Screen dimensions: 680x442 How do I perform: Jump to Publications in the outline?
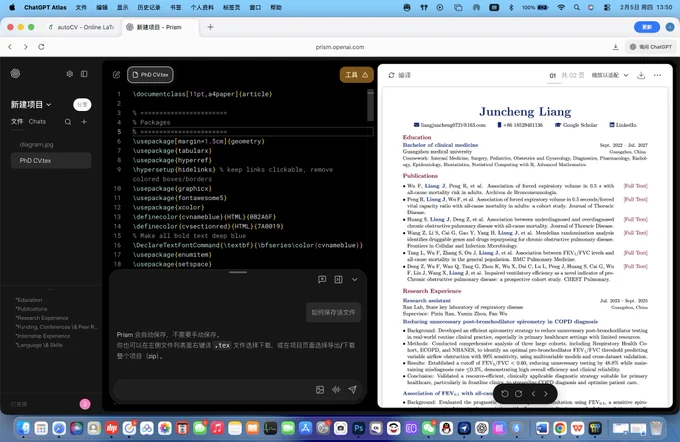(32, 309)
